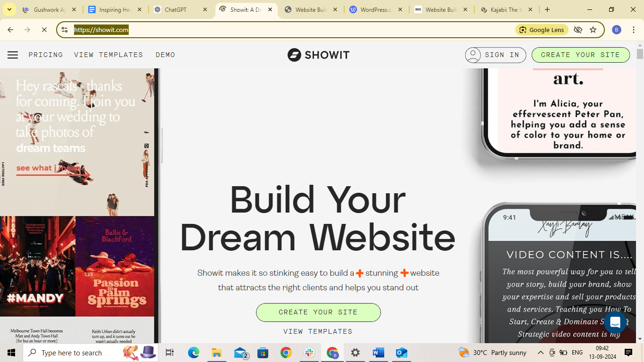This screenshot has height=362, width=644.
Task: Open Microsoft Word from taskbar
Action: [378, 353]
